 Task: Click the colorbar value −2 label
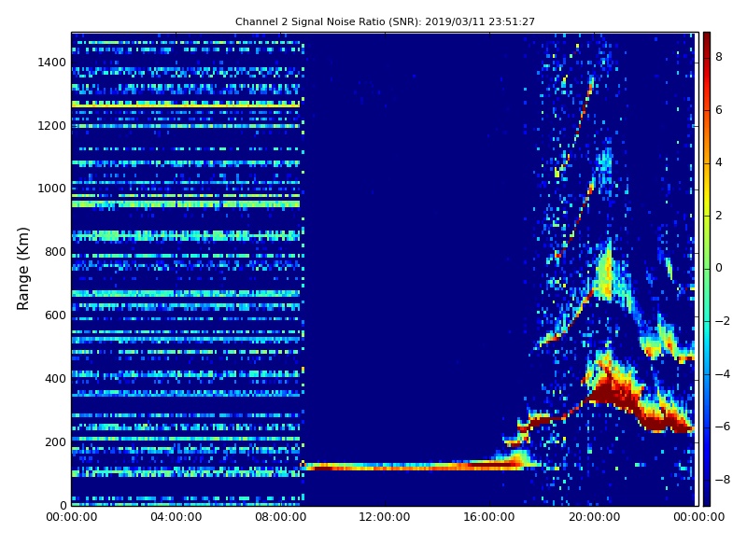[723, 321]
